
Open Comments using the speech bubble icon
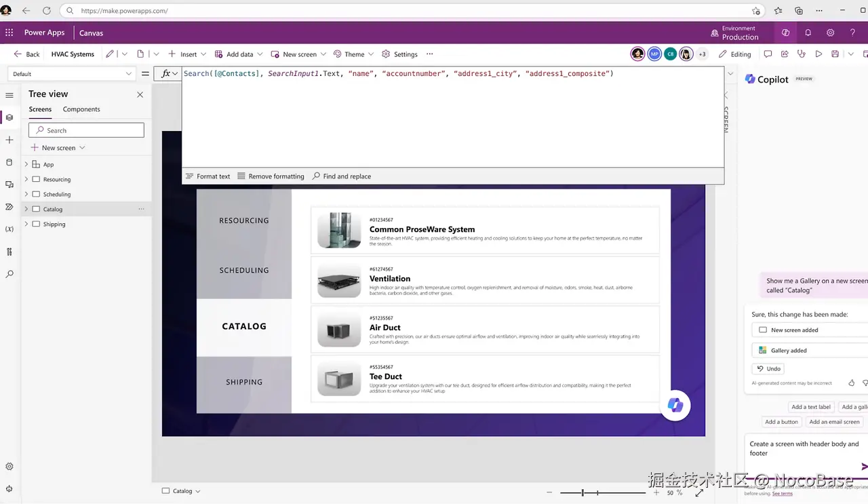point(768,54)
